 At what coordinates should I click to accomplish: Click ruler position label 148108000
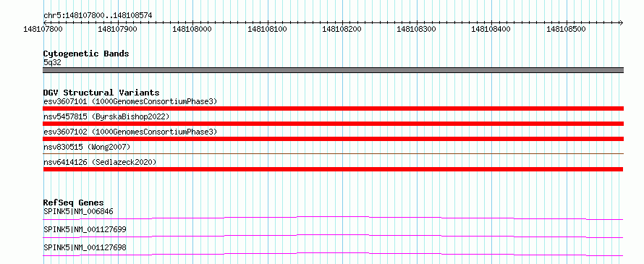point(192,29)
